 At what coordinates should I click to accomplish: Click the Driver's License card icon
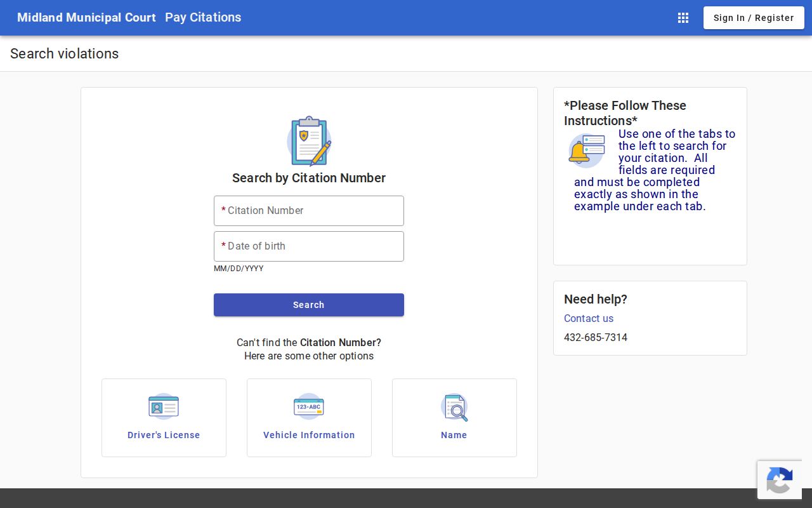pos(164,406)
